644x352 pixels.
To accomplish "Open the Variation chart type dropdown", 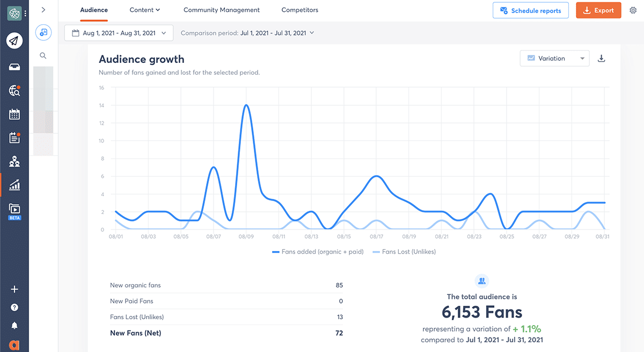I will pyautogui.click(x=554, y=59).
